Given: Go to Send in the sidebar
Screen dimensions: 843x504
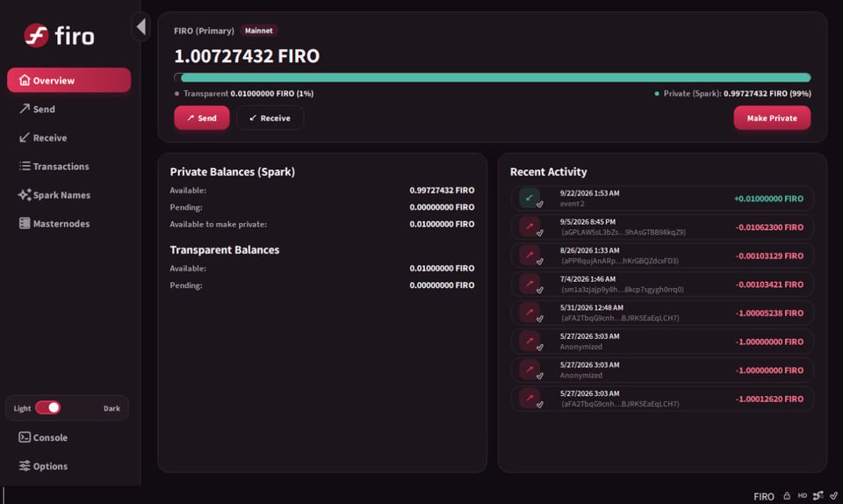Looking at the screenshot, I should (x=68, y=109).
